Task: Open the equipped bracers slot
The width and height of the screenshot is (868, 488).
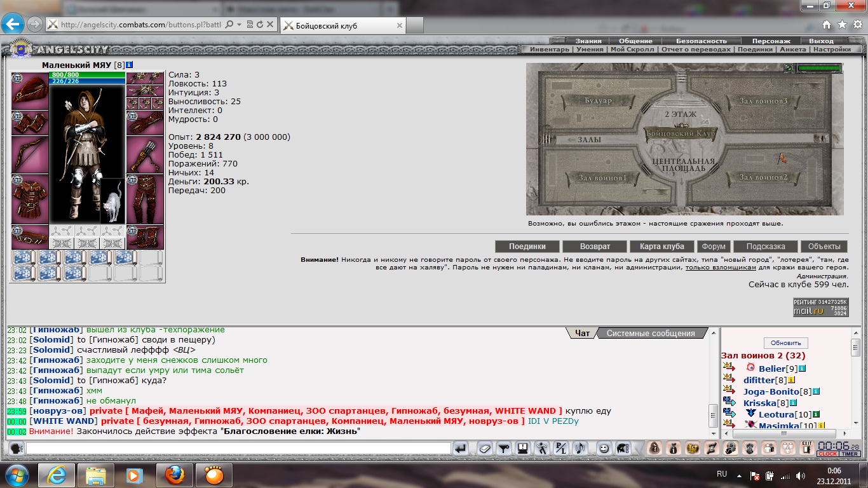Action: 30,123
